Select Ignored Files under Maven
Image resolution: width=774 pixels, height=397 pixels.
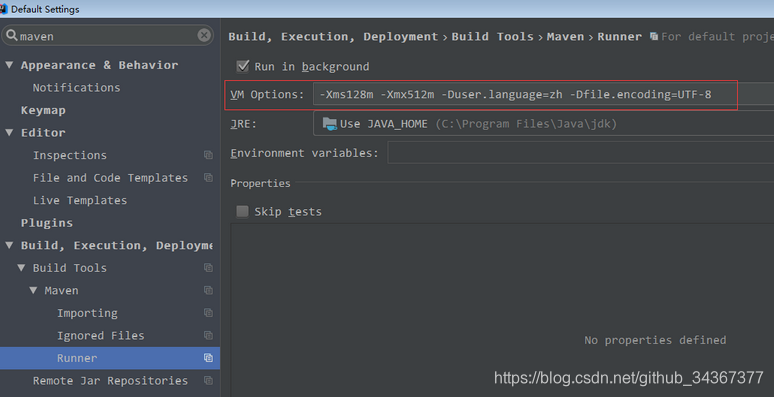(x=101, y=335)
